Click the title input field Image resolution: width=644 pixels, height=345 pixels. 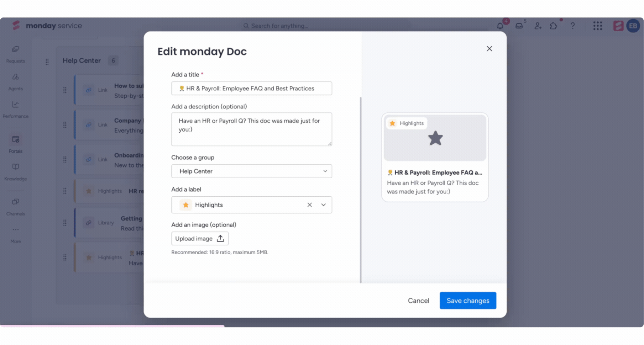point(251,88)
